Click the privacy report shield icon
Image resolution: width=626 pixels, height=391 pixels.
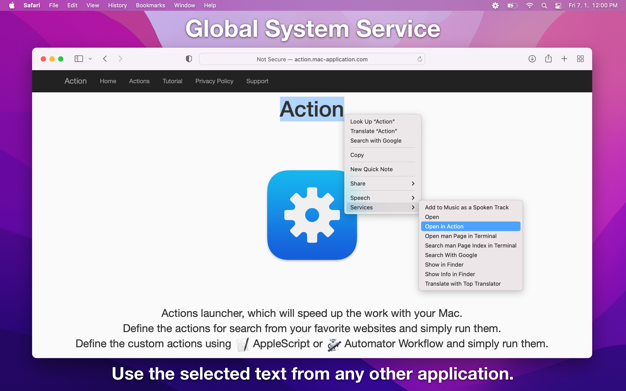click(x=189, y=59)
